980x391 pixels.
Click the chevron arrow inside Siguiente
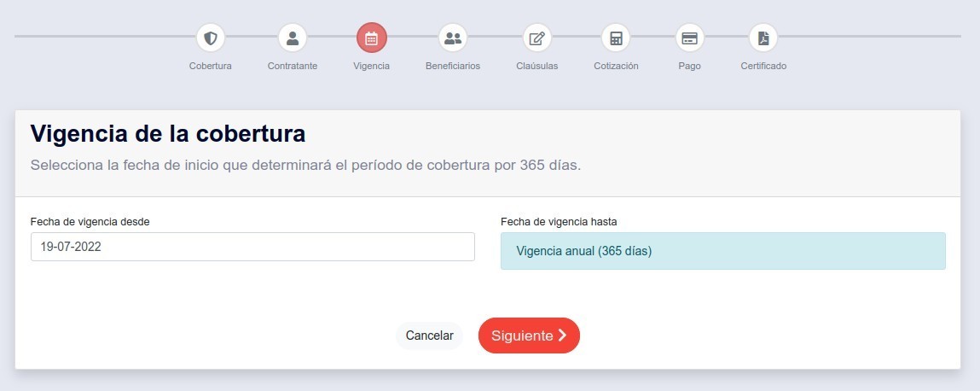[562, 336]
